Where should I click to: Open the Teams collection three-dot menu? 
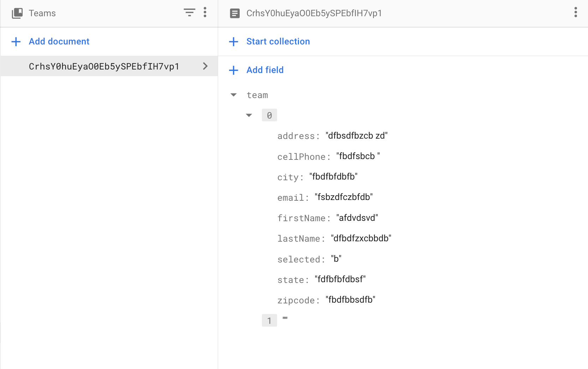coord(205,13)
